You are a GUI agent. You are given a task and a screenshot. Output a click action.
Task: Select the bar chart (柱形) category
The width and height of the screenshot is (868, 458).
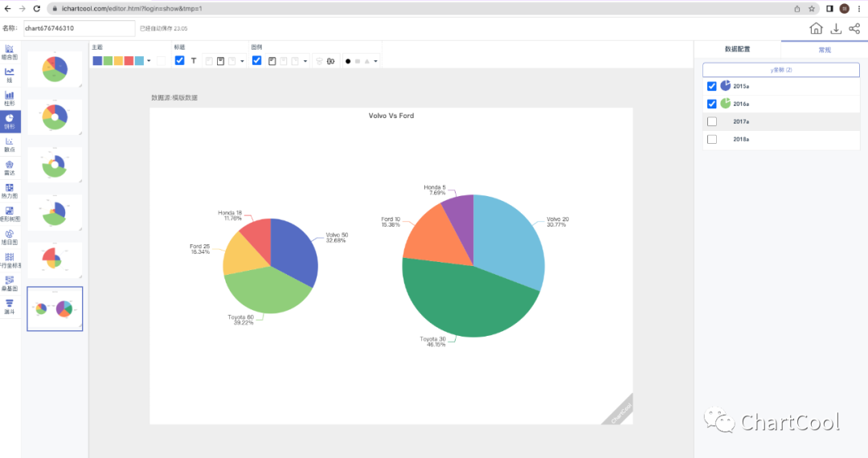point(10,99)
